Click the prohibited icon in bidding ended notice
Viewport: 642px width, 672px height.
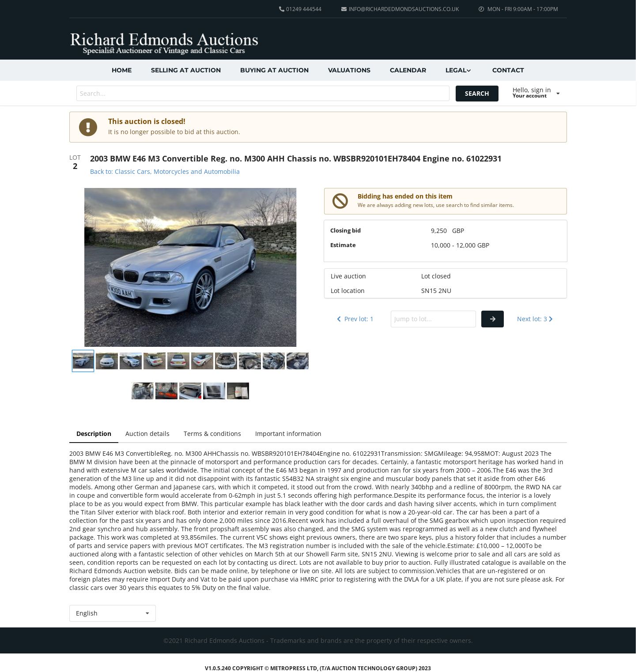340,201
